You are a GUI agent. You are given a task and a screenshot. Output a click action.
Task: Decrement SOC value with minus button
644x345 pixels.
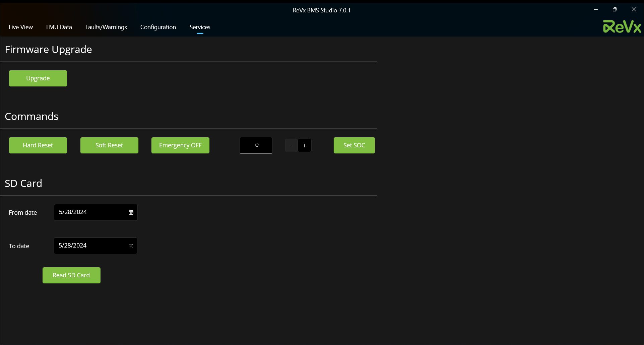tap(291, 146)
